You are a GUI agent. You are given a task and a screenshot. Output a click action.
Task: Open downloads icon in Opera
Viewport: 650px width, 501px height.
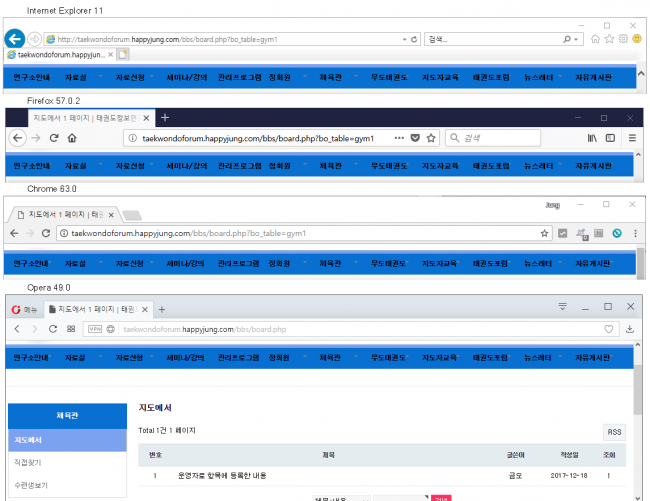630,329
